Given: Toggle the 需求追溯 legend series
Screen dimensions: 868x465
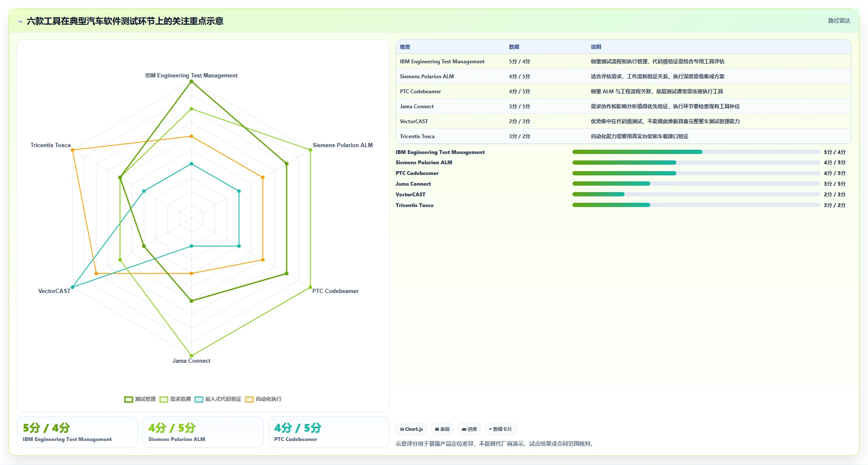Looking at the screenshot, I should [x=175, y=399].
